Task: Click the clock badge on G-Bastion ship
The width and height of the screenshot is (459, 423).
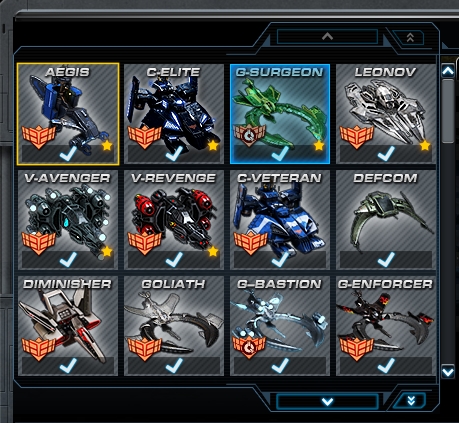Action: tap(250, 347)
